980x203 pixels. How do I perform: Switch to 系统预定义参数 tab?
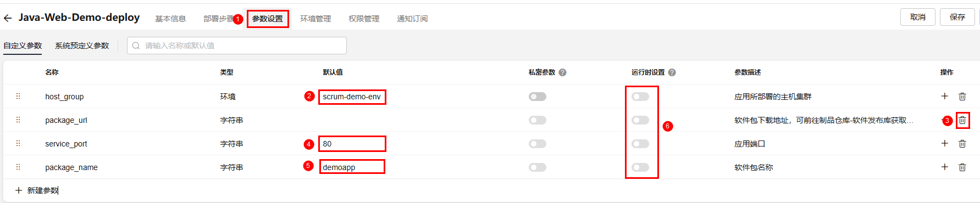tap(82, 46)
